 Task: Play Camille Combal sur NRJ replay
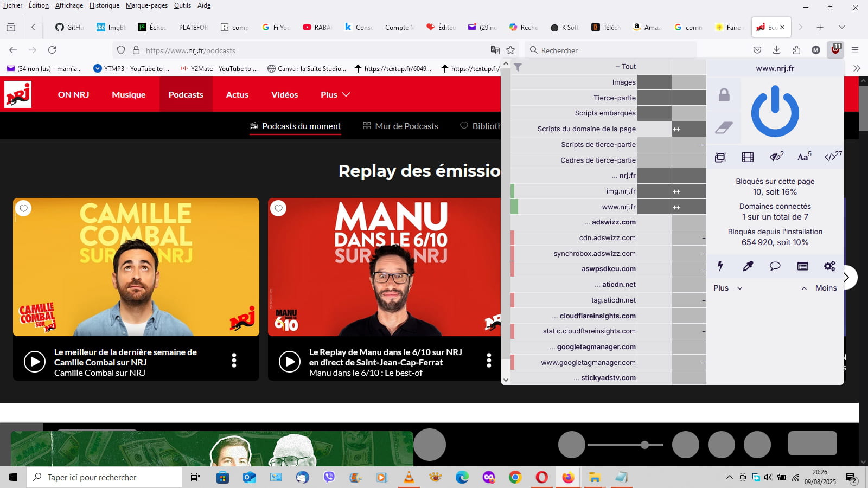(35, 362)
